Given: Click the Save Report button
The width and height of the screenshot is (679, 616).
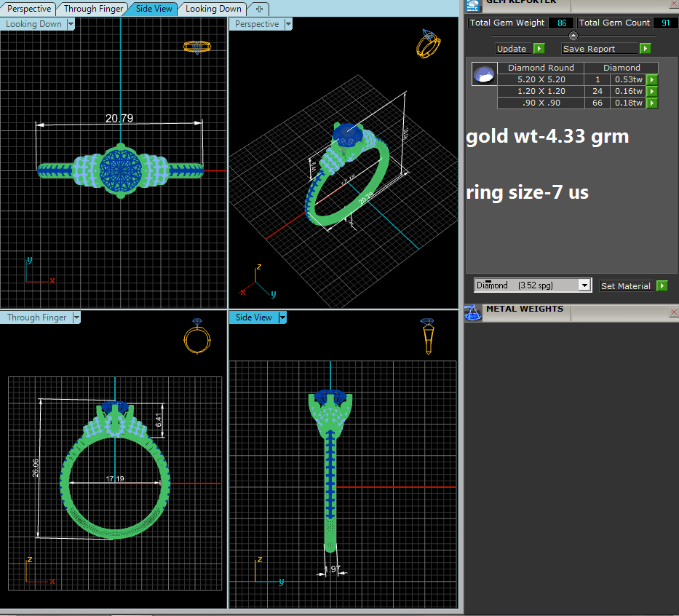Looking at the screenshot, I should (x=599, y=49).
